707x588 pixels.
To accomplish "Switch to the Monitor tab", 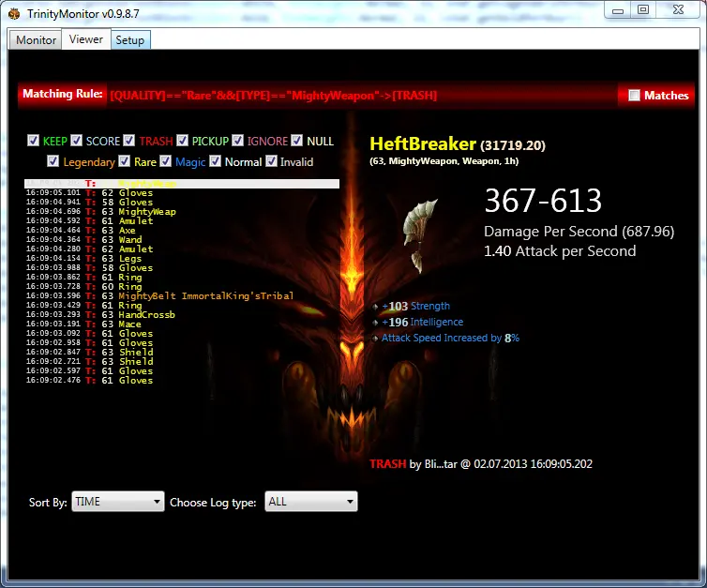I will [x=36, y=40].
